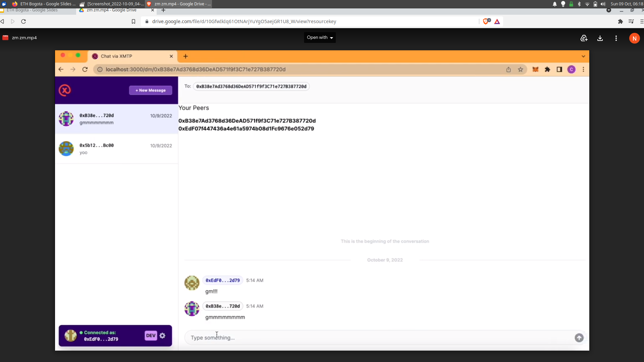
Task: Click the bookmark star icon in browser bar
Action: point(521,69)
